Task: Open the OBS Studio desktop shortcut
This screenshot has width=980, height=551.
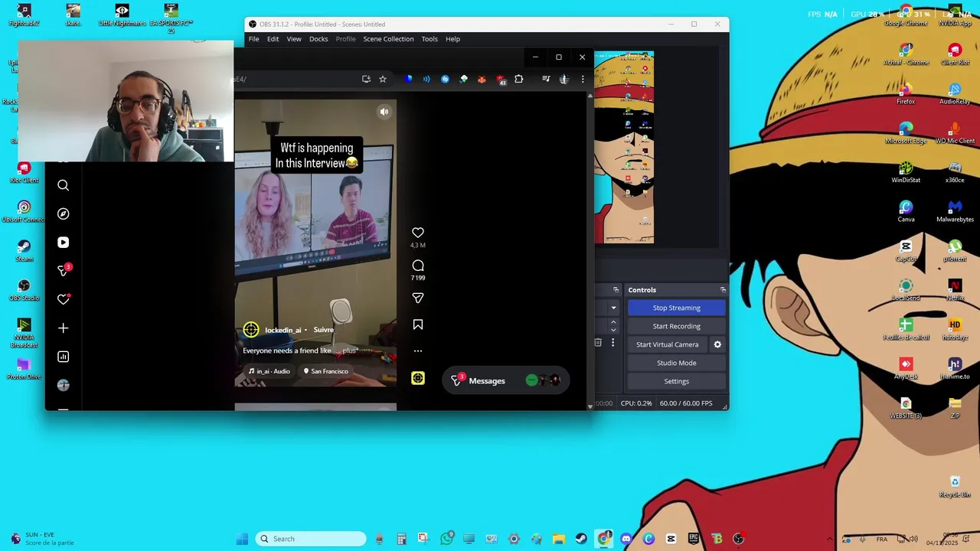Action: [24, 289]
